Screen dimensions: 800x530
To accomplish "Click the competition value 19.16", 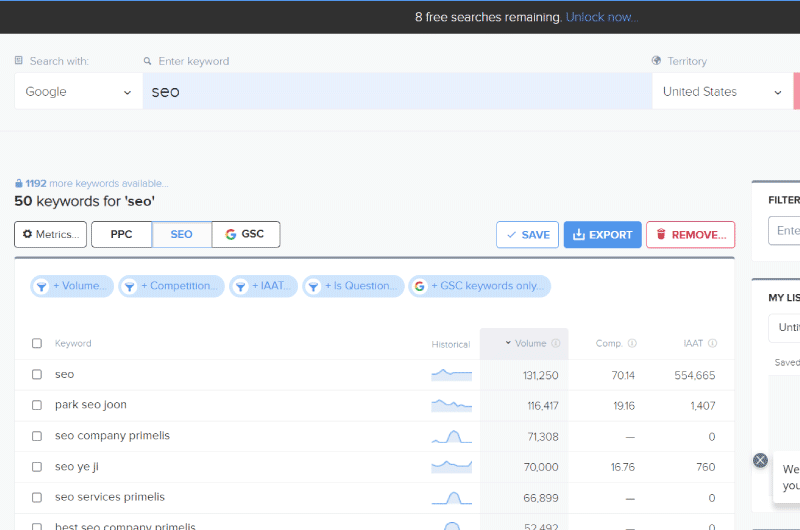I will pos(624,406).
